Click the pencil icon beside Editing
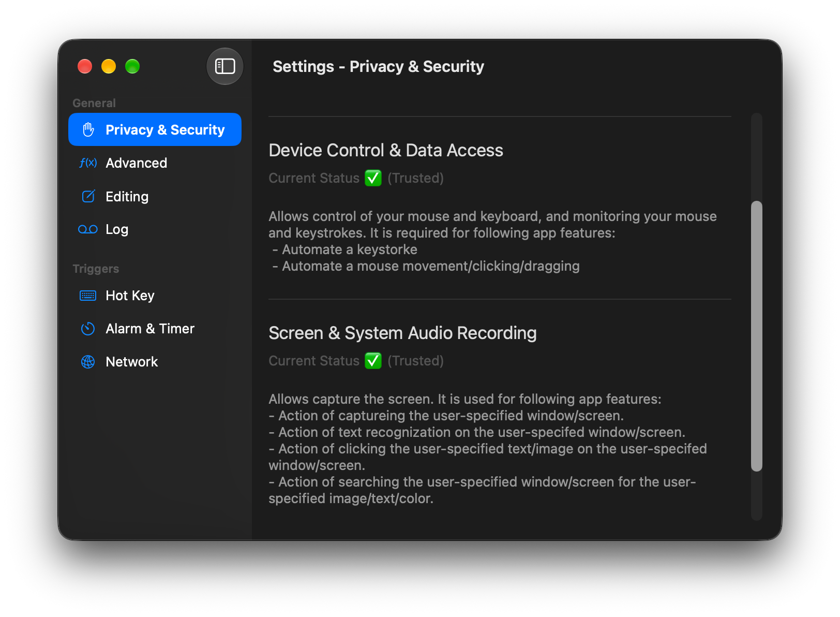The width and height of the screenshot is (840, 617). 88,196
